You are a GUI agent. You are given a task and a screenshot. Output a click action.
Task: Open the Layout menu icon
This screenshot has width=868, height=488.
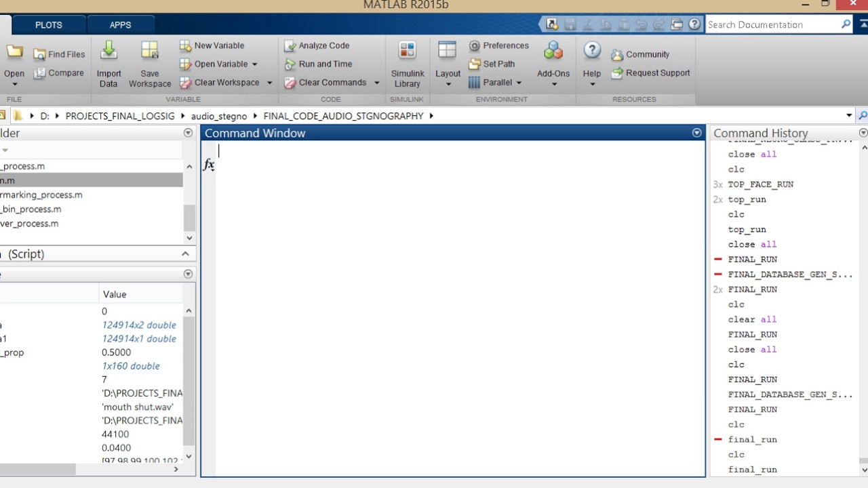(448, 50)
